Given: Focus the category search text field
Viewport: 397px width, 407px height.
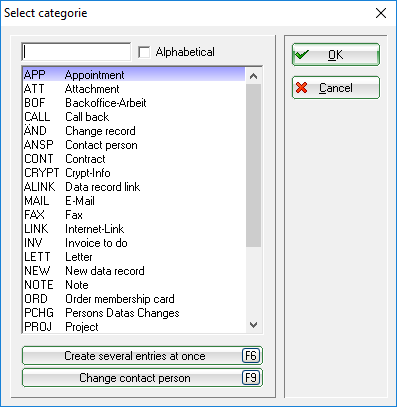Looking at the screenshot, I should tap(76, 52).
